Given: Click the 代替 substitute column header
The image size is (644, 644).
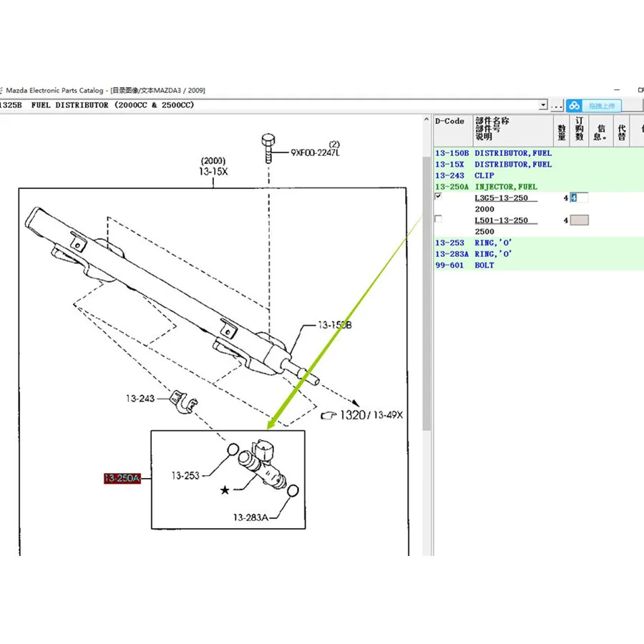Looking at the screenshot, I should 622,130.
